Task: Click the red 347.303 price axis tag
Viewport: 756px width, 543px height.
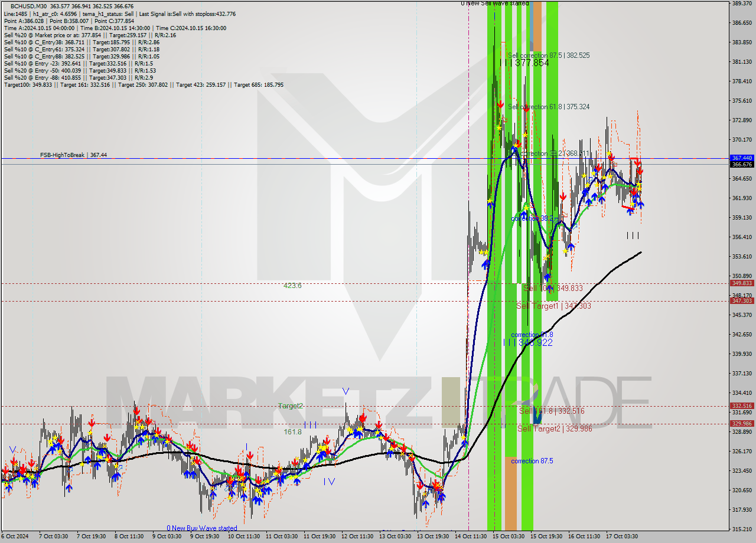Action: click(x=742, y=301)
